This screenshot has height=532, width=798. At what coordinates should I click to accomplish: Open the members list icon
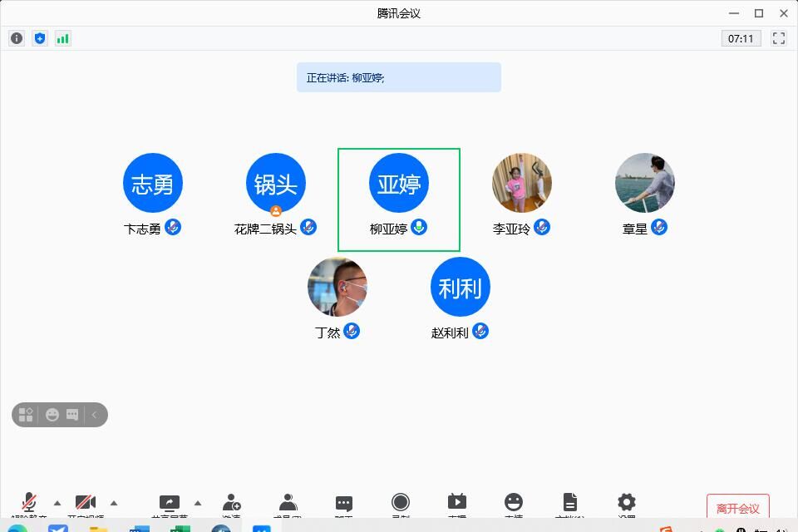[x=288, y=504]
